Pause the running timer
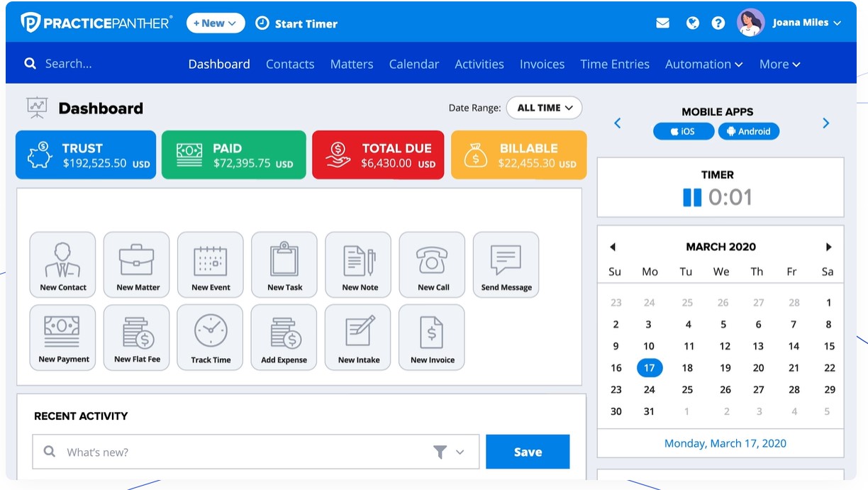 coord(692,197)
